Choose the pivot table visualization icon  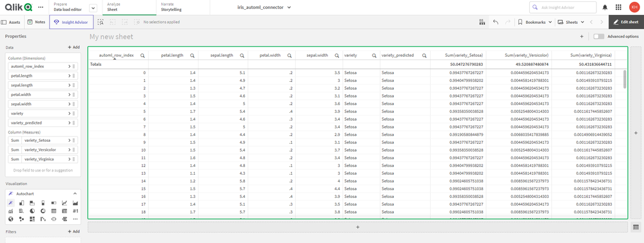pyautogui.click(x=64, y=211)
